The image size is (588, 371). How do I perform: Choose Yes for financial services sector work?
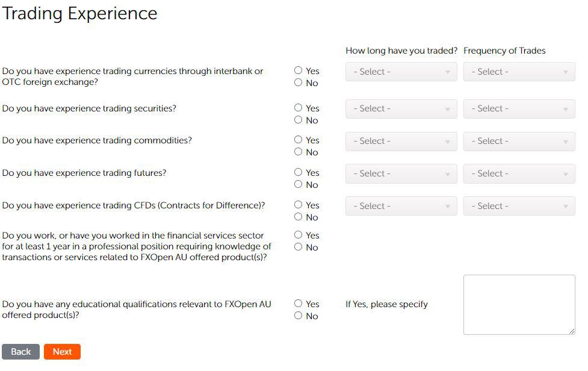pyautogui.click(x=299, y=235)
